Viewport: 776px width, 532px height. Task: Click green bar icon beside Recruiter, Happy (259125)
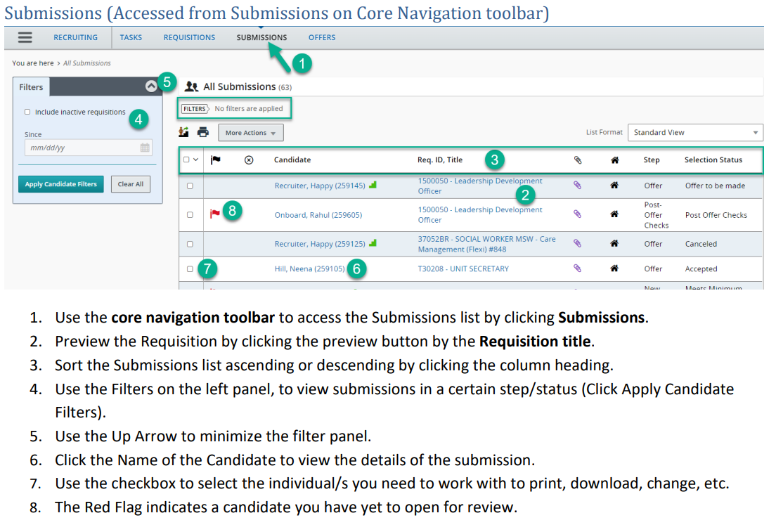[x=373, y=243]
